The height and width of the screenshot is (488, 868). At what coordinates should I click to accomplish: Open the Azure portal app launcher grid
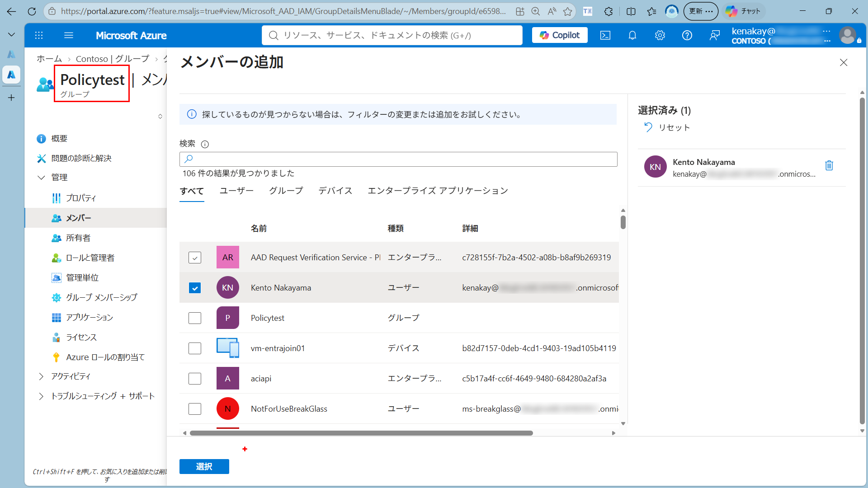click(39, 35)
